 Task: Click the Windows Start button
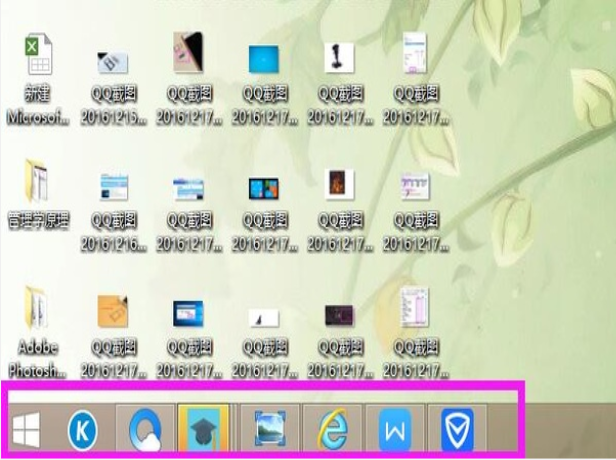tap(26, 431)
